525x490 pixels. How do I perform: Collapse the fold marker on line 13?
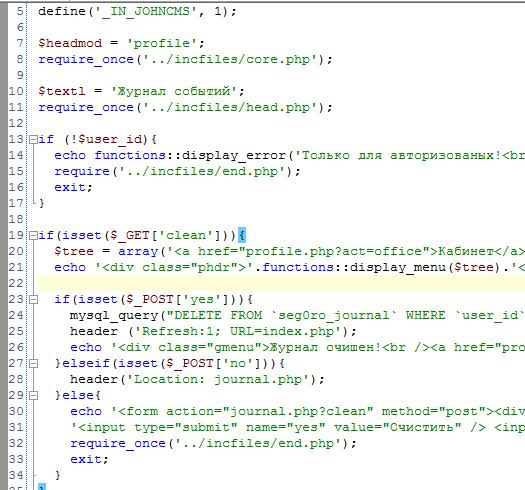tap(33, 139)
